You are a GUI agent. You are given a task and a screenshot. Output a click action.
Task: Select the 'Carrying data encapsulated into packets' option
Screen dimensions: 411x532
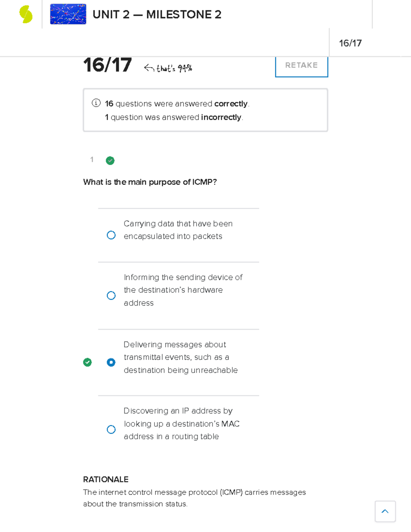tap(111, 235)
